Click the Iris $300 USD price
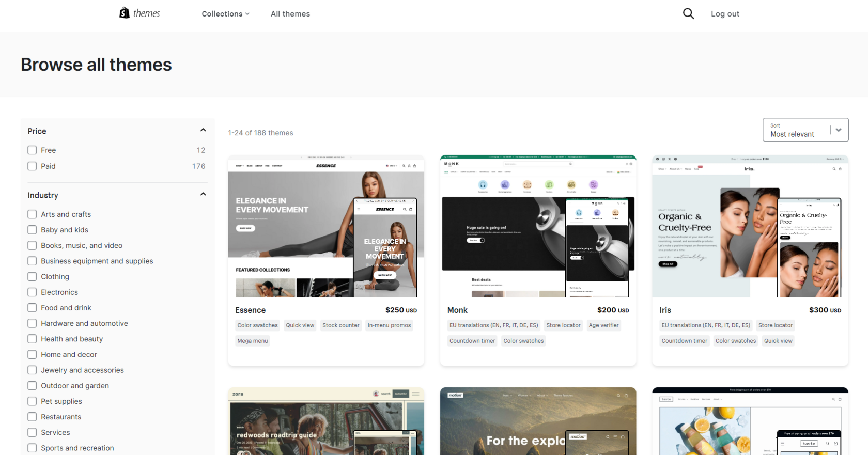This screenshot has width=868, height=455. point(825,310)
